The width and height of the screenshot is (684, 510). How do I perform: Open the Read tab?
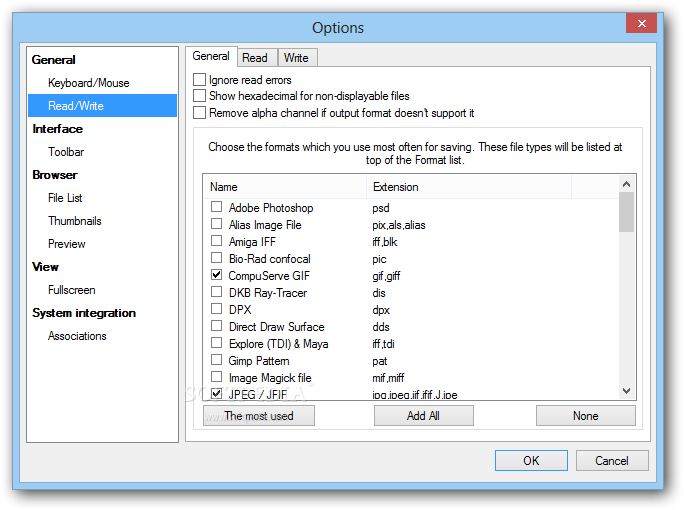coord(257,58)
